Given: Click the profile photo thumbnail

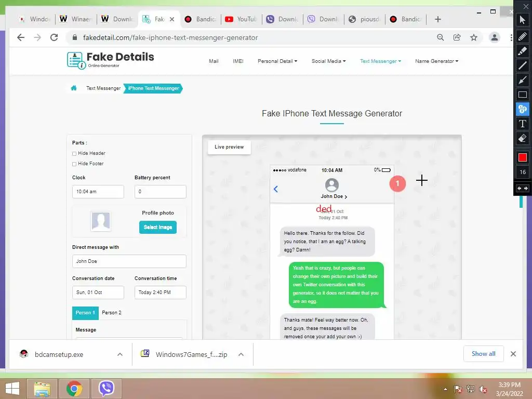Looking at the screenshot, I should click(x=101, y=221).
